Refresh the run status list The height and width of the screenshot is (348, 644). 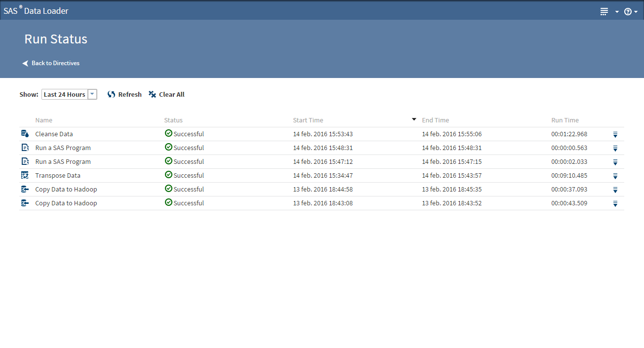(124, 94)
